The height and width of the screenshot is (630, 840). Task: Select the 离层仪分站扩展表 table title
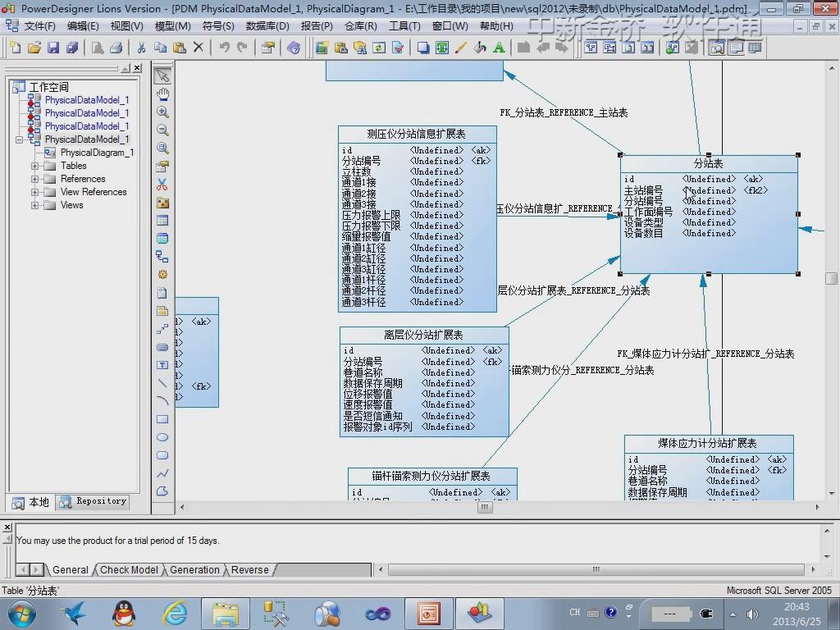click(423, 335)
